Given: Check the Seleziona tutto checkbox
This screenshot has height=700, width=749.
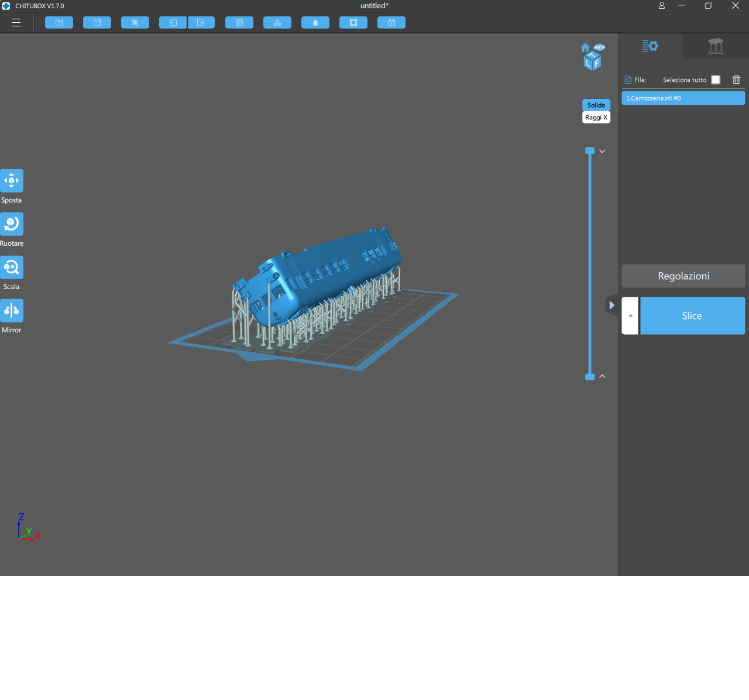Looking at the screenshot, I should pos(716,80).
